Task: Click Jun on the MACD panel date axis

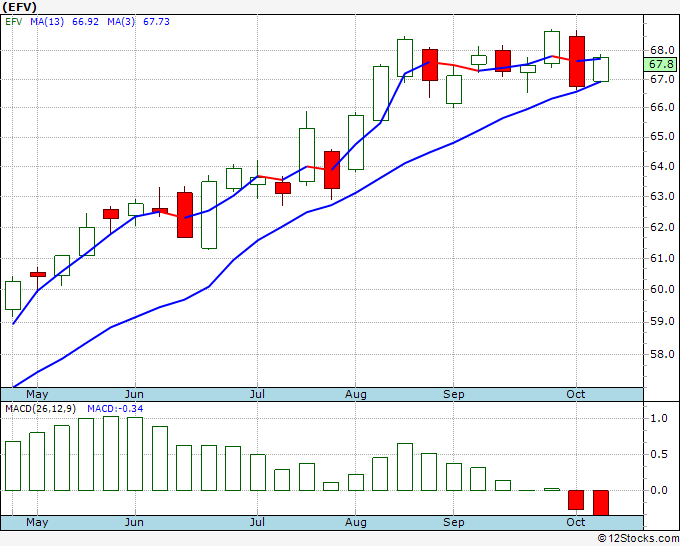Action: (x=134, y=522)
